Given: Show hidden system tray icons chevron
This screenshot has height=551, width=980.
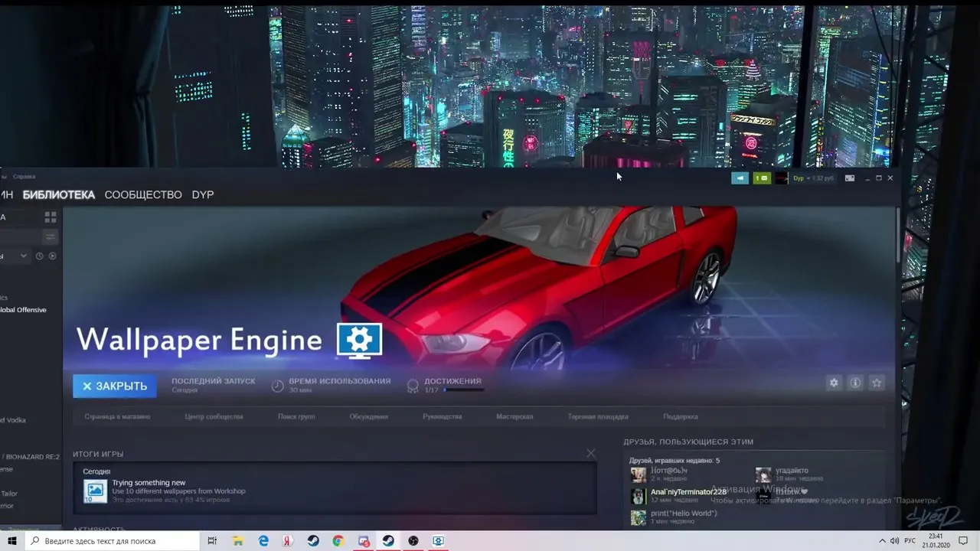Looking at the screenshot, I should click(882, 541).
